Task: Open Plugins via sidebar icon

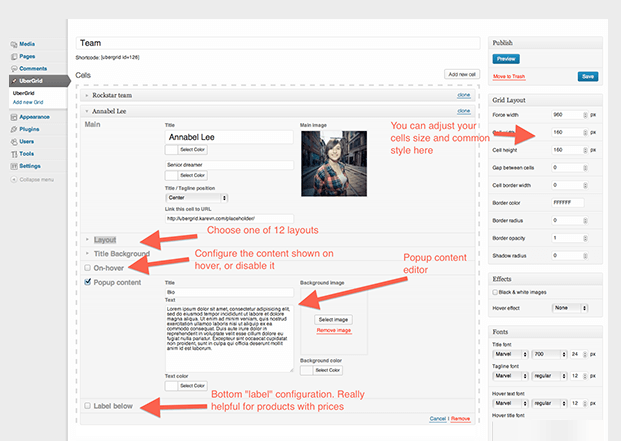Action: [12, 129]
